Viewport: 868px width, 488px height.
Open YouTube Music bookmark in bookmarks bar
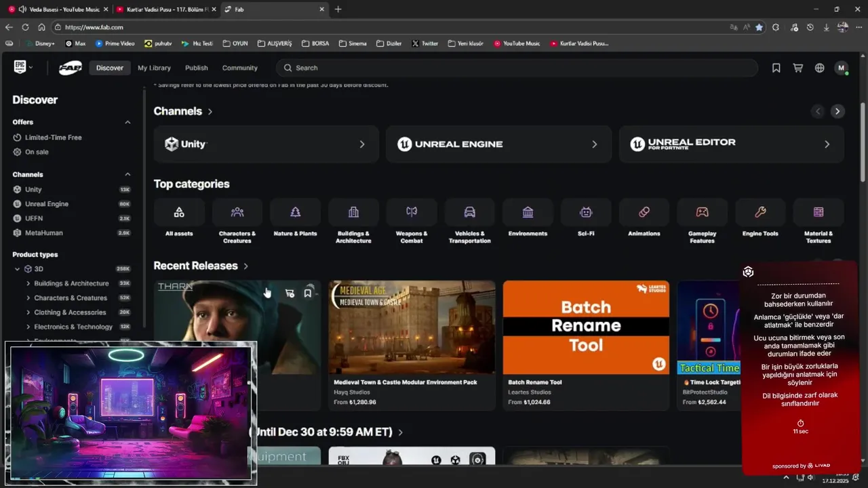(517, 43)
